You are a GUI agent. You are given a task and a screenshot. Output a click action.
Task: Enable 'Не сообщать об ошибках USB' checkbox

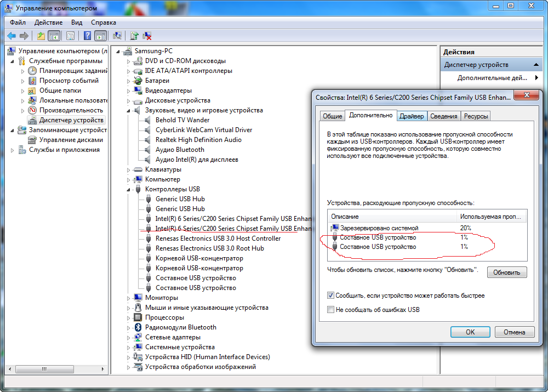click(330, 310)
